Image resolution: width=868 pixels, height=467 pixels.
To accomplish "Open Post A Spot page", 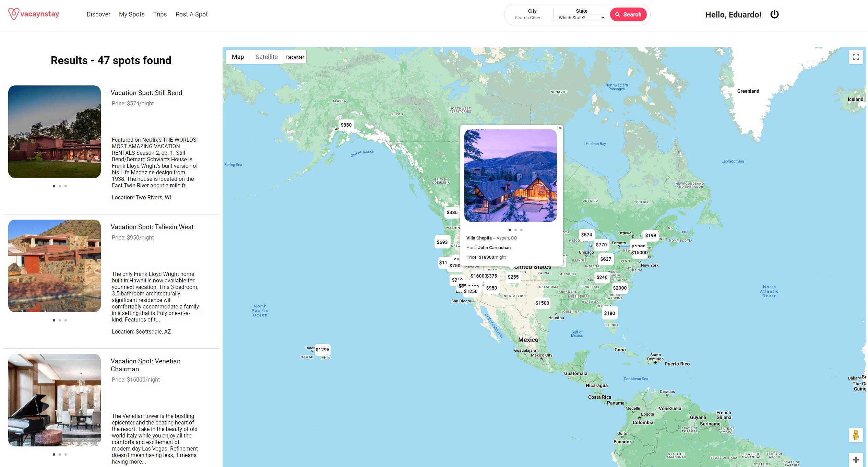I will (191, 14).
